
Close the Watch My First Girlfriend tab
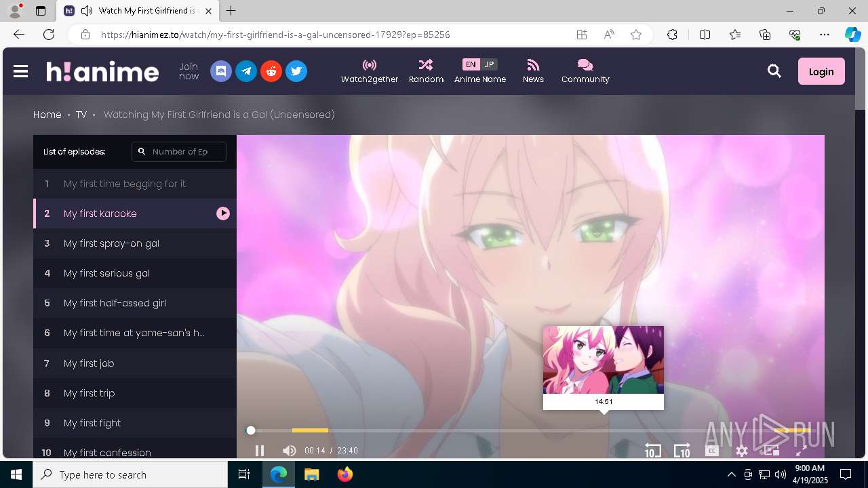coord(208,11)
